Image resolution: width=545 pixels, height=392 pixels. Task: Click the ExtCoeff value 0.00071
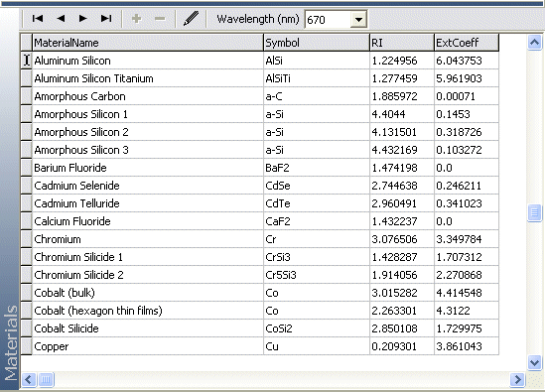click(x=467, y=96)
